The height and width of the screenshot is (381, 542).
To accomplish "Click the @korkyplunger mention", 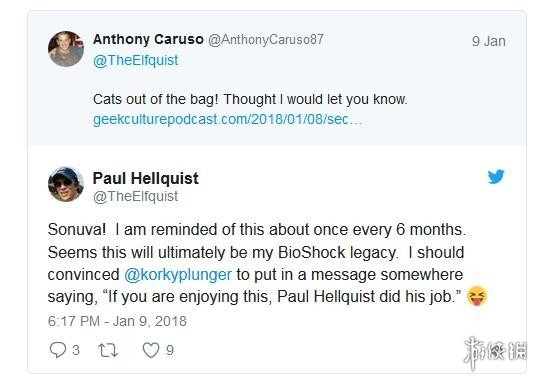I will tap(178, 275).
